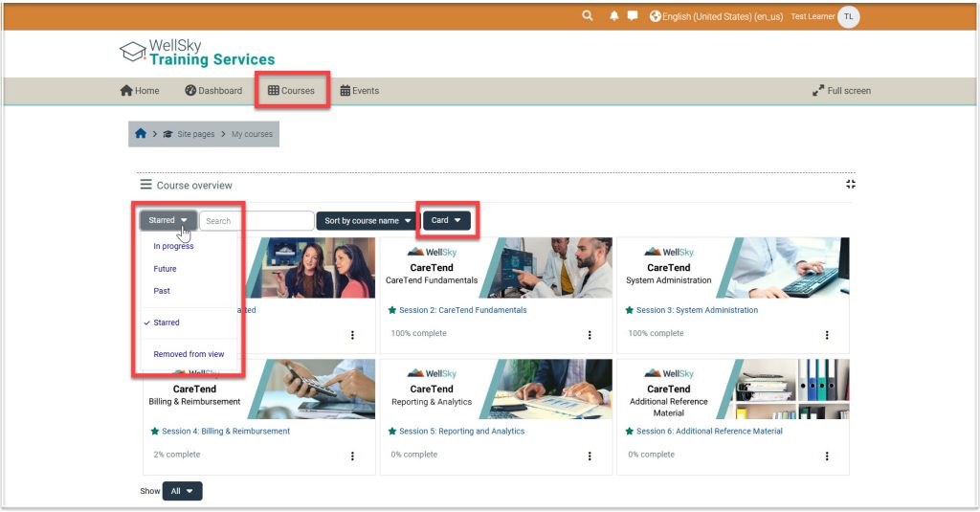980x512 pixels.
Task: Open the Starred filter dropdown
Action: (168, 220)
